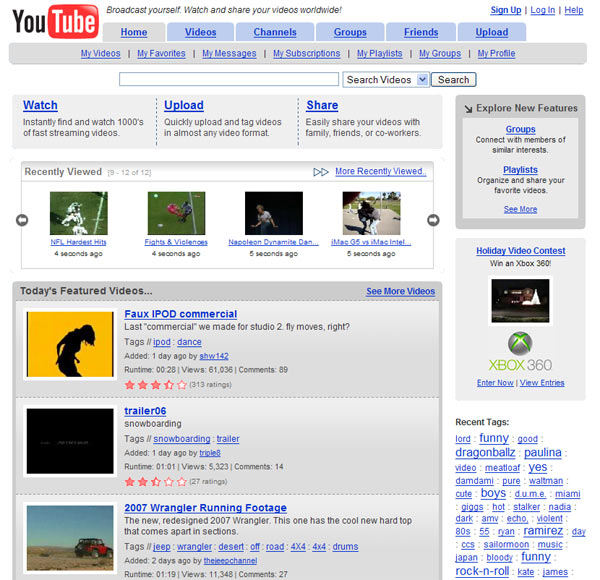Viewport: 600px width, 580px height.
Task: Click the rock-n-roll recent tag
Action: tap(482, 572)
